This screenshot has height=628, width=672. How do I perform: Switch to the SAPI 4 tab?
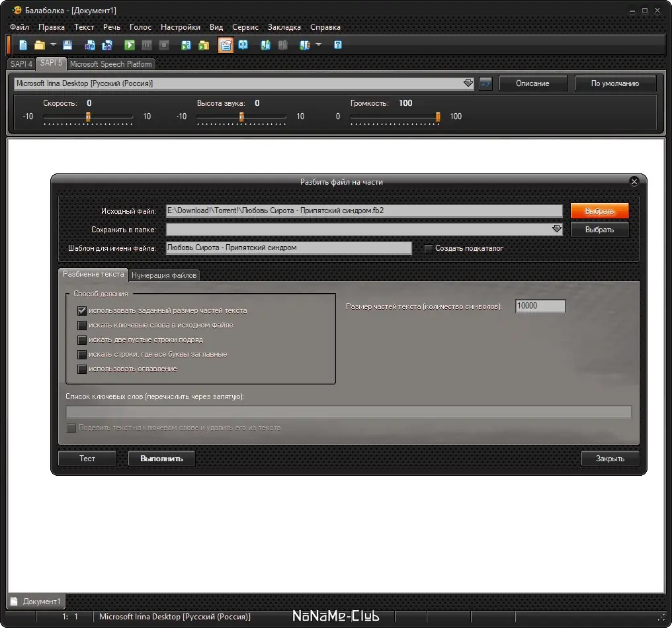[21, 64]
